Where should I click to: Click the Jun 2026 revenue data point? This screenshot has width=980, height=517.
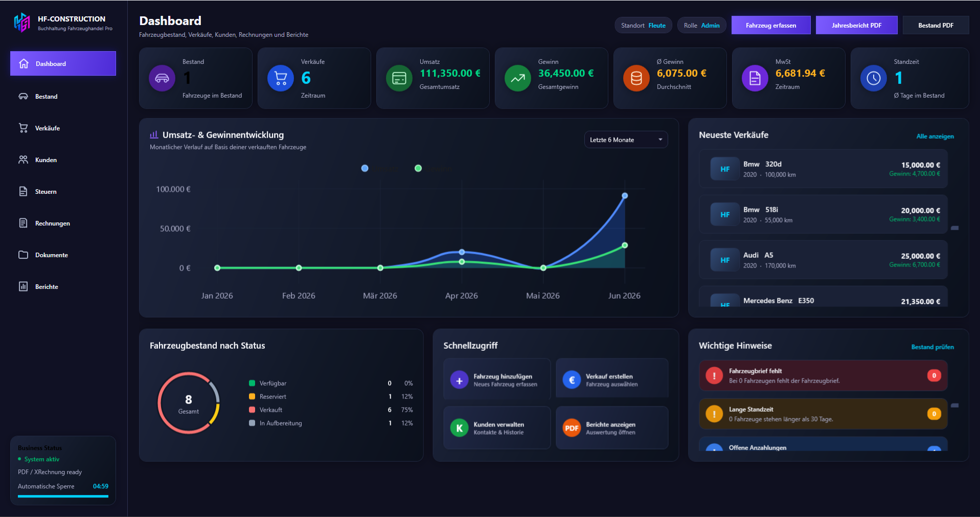pyautogui.click(x=624, y=195)
